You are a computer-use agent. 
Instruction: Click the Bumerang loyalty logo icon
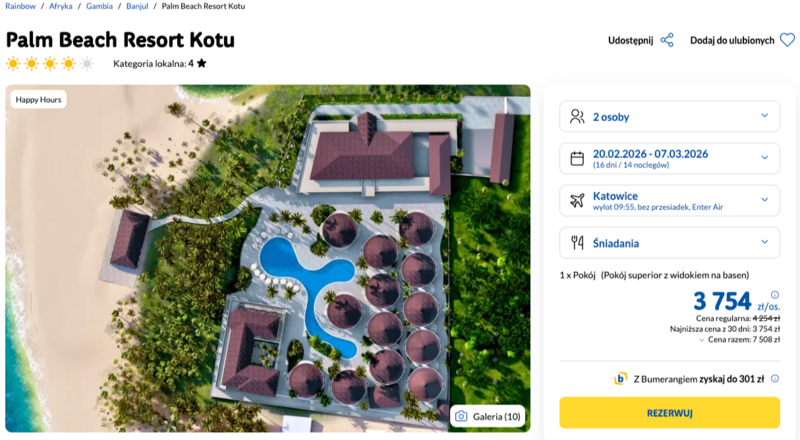pos(621,379)
